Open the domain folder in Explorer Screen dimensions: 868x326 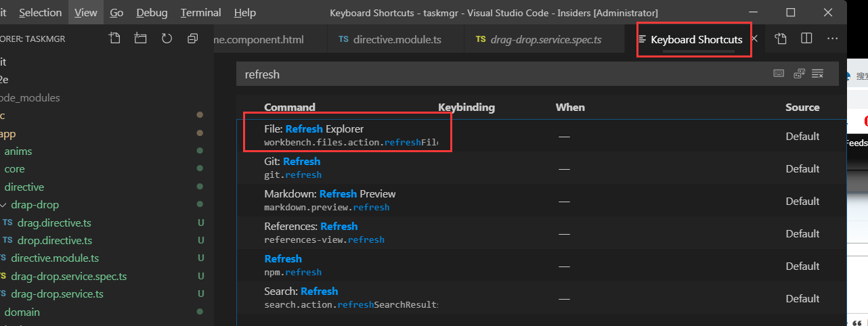click(x=22, y=312)
